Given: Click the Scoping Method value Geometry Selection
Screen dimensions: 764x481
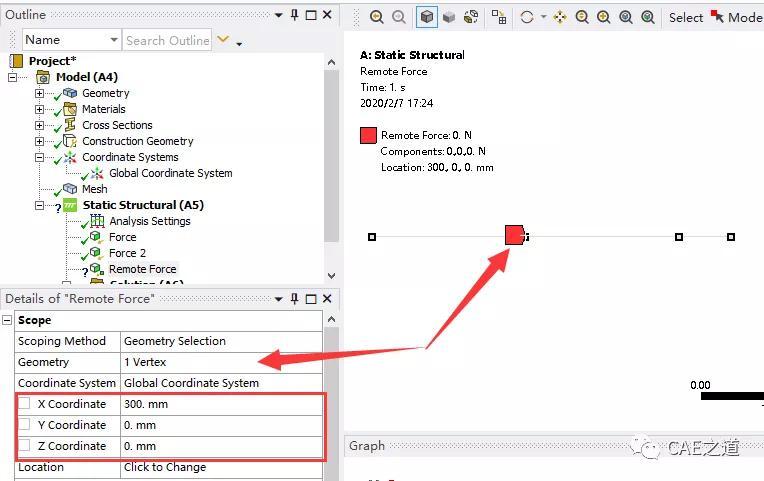Looking at the screenshot, I should (x=221, y=341).
